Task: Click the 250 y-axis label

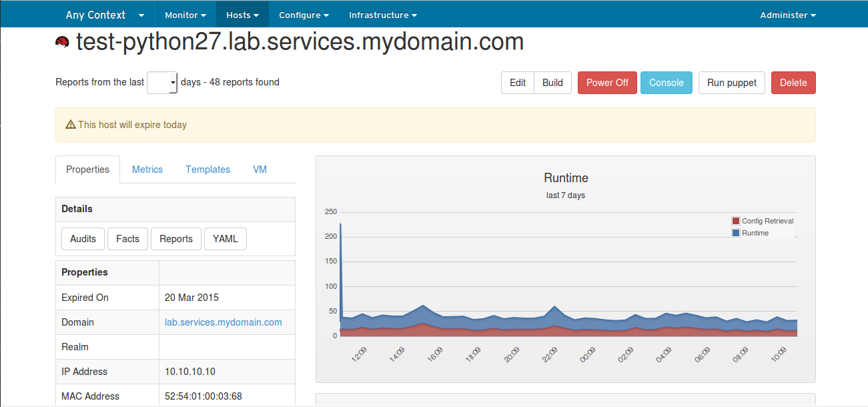Action: pyautogui.click(x=331, y=212)
